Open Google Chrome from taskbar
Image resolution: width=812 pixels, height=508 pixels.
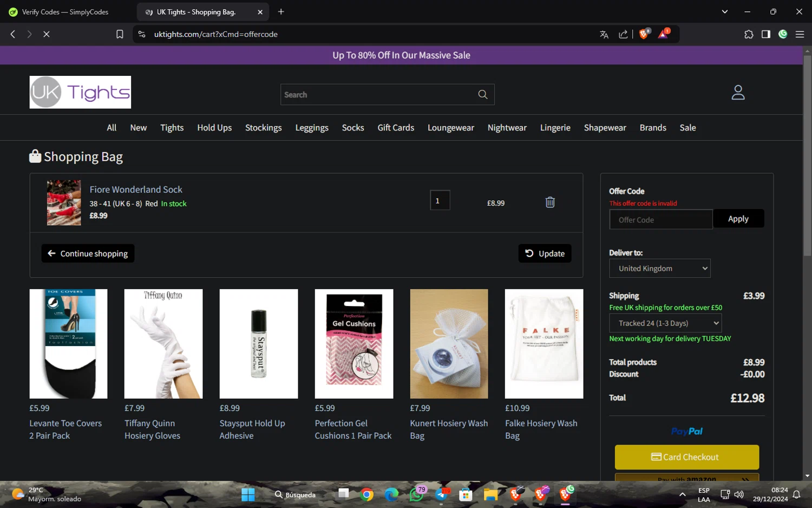(367, 494)
